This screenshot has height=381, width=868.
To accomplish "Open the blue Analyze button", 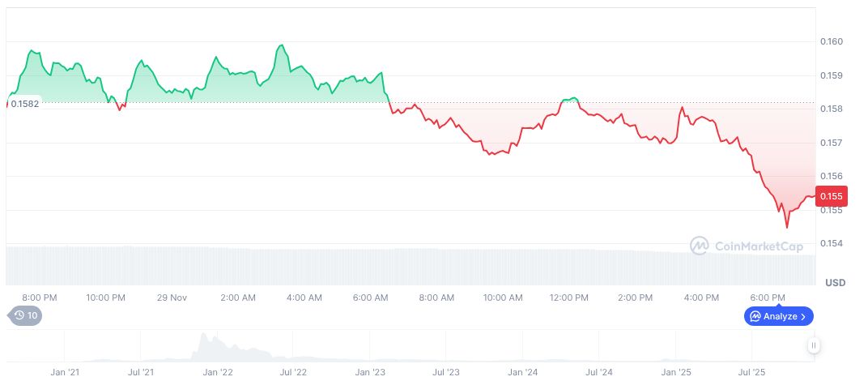I will tap(778, 316).
